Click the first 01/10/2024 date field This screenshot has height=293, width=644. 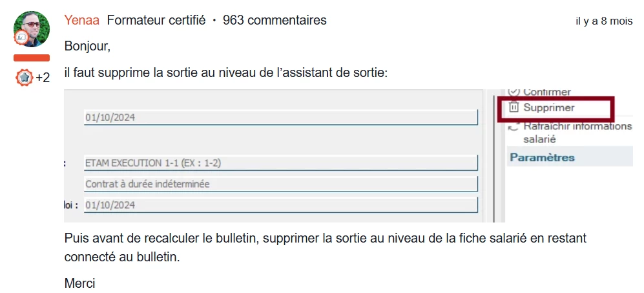tap(281, 117)
